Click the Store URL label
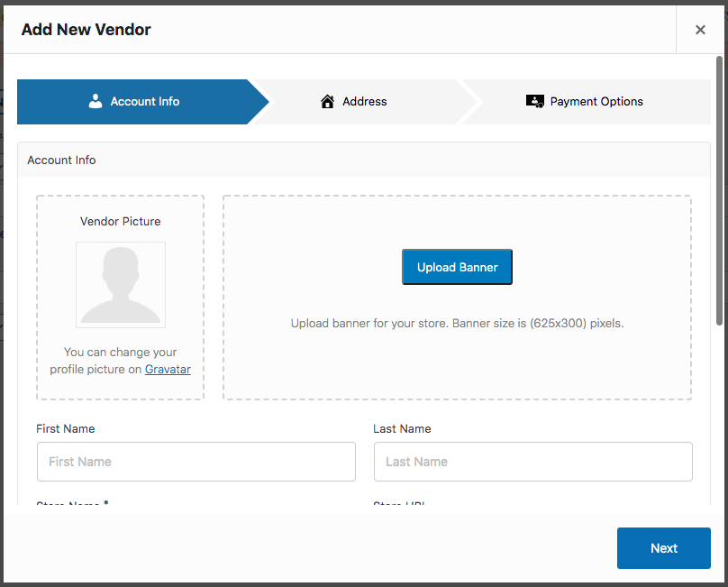Screen dimensions: 728x587 pyautogui.click(x=399, y=505)
